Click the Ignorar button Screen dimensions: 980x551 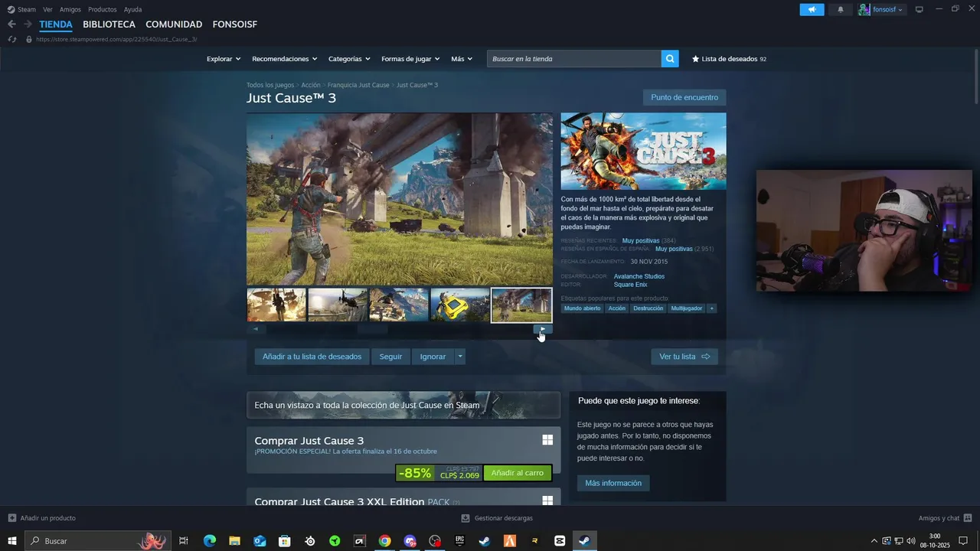pyautogui.click(x=433, y=357)
